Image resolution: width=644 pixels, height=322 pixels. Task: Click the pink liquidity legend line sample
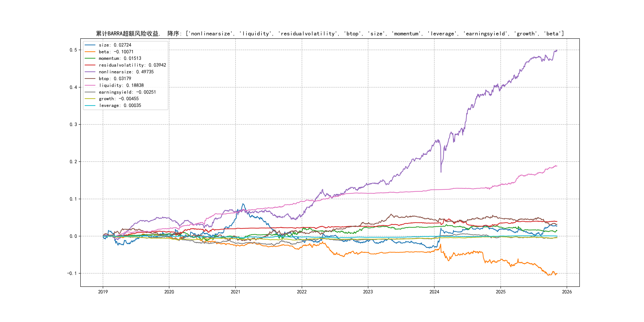90,85
